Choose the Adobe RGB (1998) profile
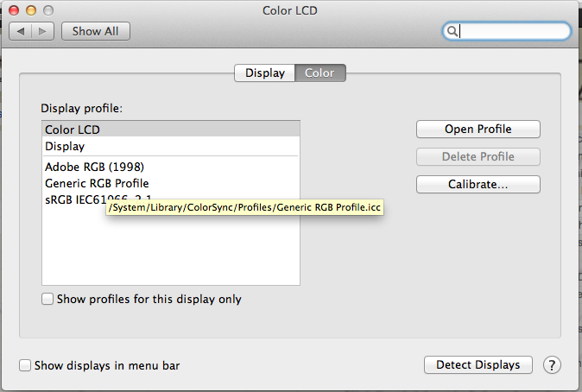This screenshot has width=582, height=392. (82, 167)
